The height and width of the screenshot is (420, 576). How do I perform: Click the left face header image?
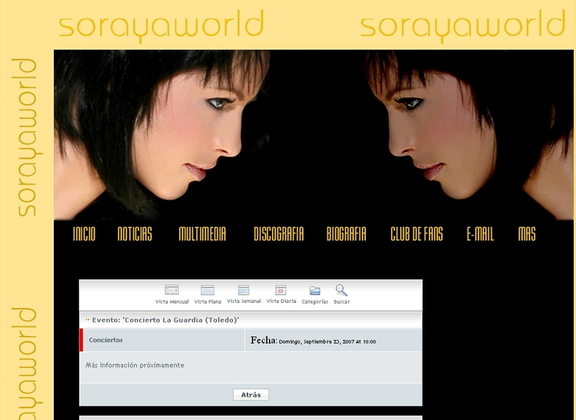click(162, 135)
